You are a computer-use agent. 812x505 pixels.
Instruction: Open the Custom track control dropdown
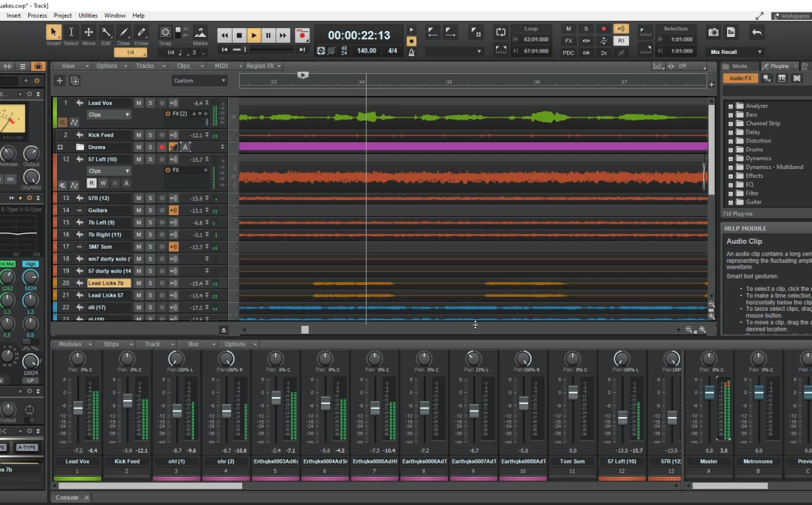(x=199, y=80)
